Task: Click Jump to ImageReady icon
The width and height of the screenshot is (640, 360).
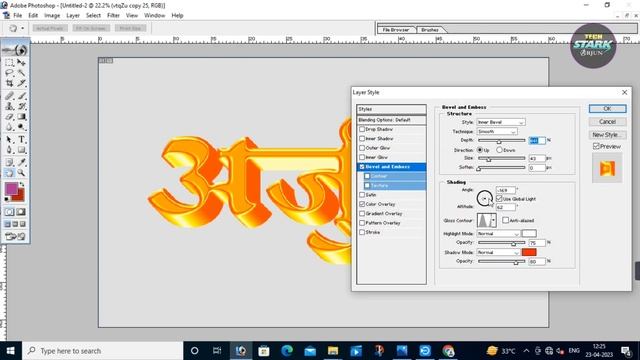Action: pos(15,236)
